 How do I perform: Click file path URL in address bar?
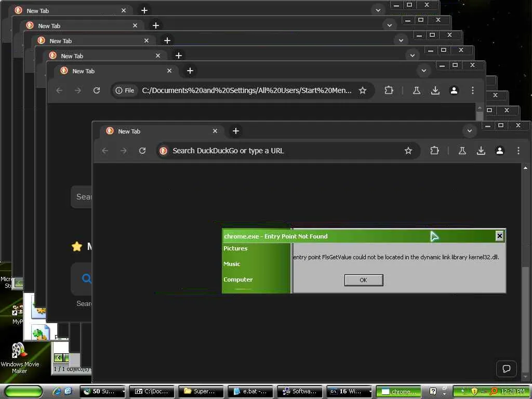pyautogui.click(x=247, y=90)
